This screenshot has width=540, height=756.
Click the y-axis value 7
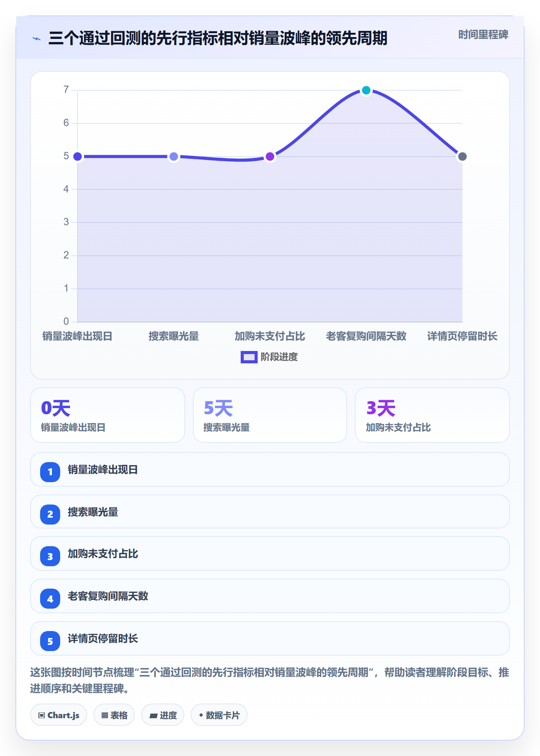(x=66, y=90)
